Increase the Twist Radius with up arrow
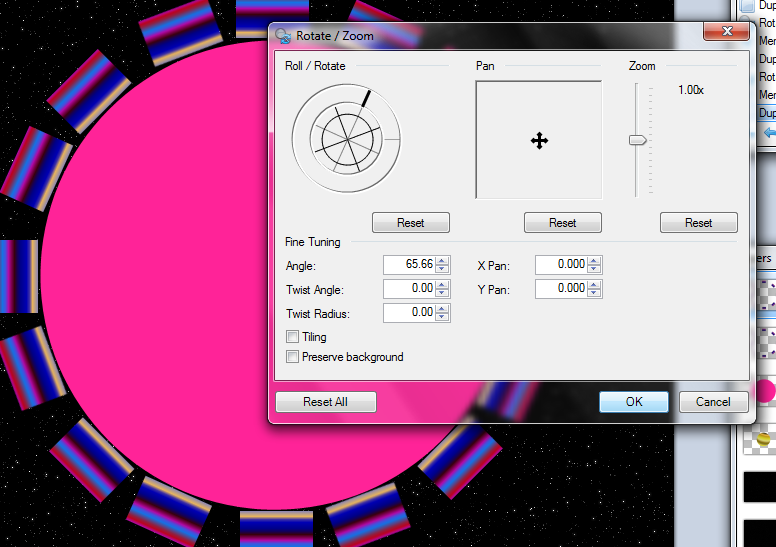Viewport: 776px width, 547px height. point(443,308)
